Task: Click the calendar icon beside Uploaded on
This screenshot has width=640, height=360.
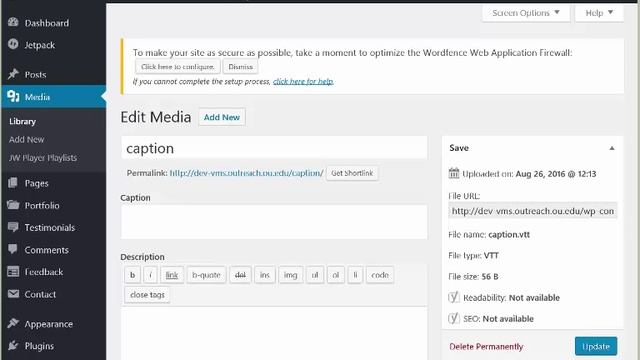Action: (454, 173)
